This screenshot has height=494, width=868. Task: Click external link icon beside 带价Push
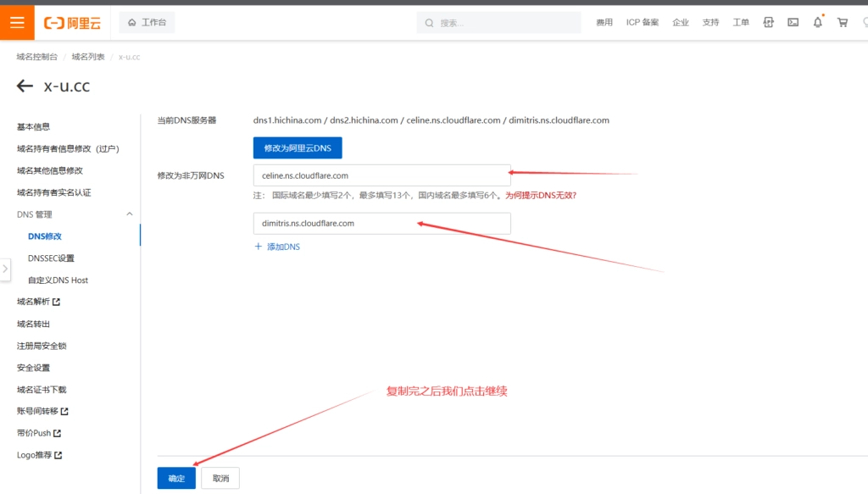(x=57, y=433)
